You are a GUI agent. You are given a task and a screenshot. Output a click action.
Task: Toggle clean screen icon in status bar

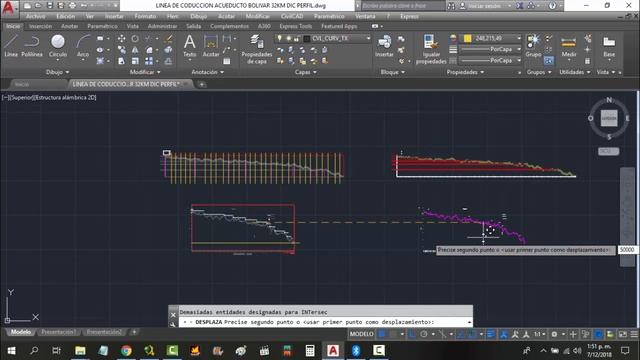point(622,334)
